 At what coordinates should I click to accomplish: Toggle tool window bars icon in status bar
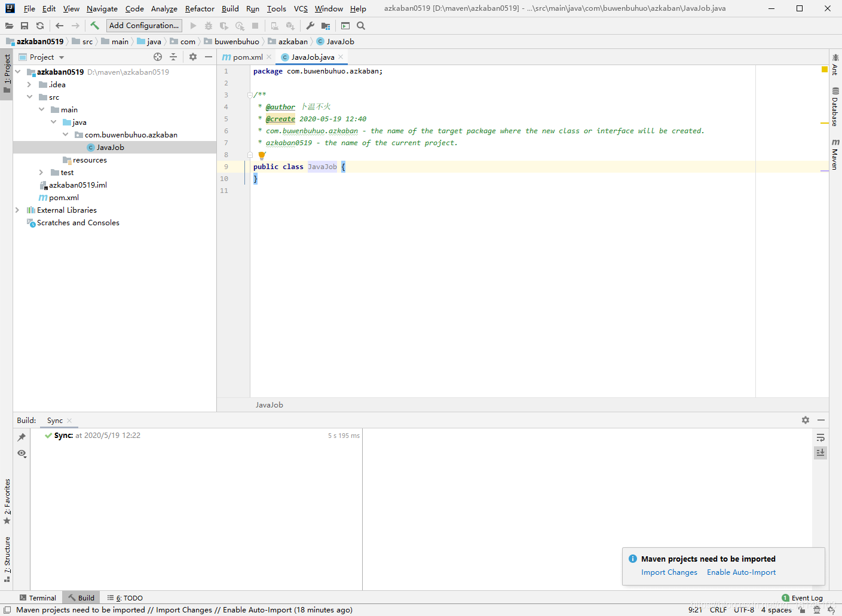(7, 610)
